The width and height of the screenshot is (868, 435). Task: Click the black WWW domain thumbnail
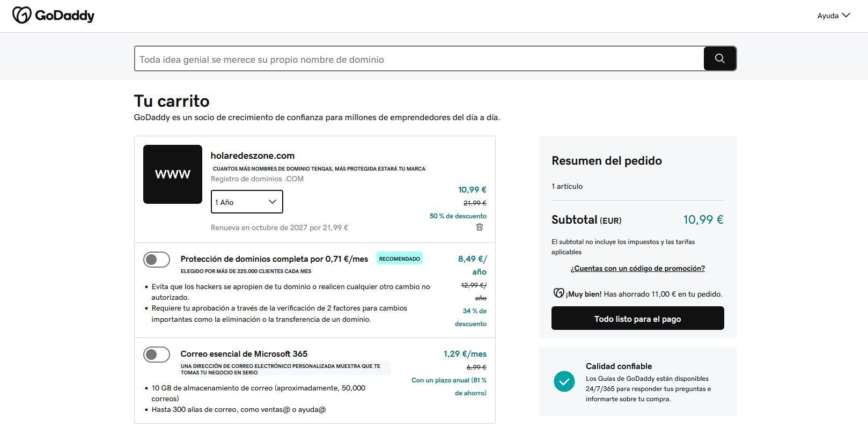pyautogui.click(x=173, y=174)
